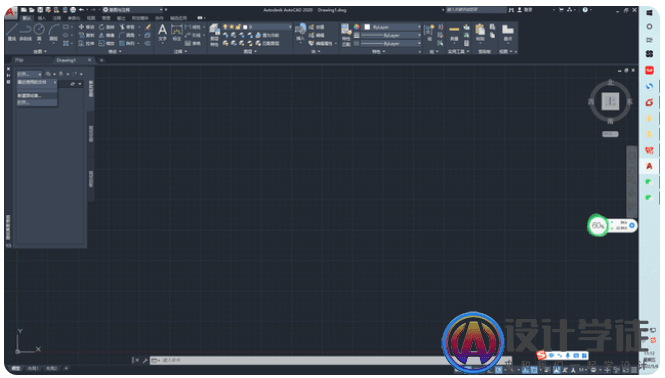This screenshot has width=665, height=378.
Task: Switch to the Start (开始) file tab
Action: 20,60
